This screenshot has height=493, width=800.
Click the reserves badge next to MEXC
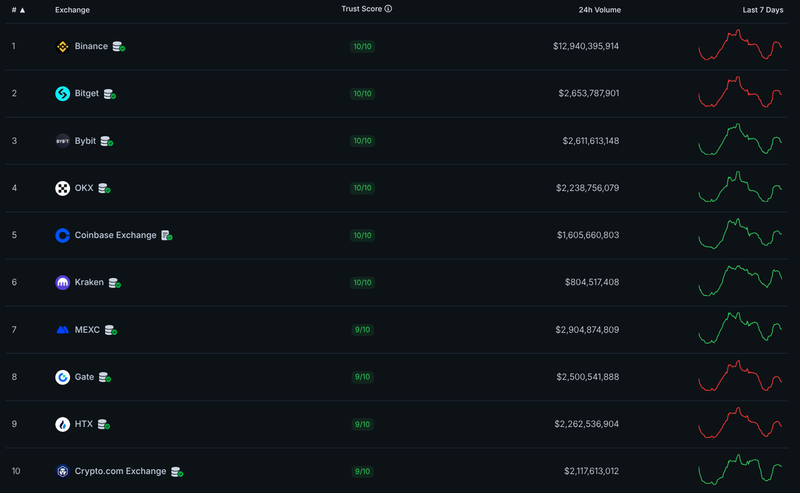[x=111, y=330]
